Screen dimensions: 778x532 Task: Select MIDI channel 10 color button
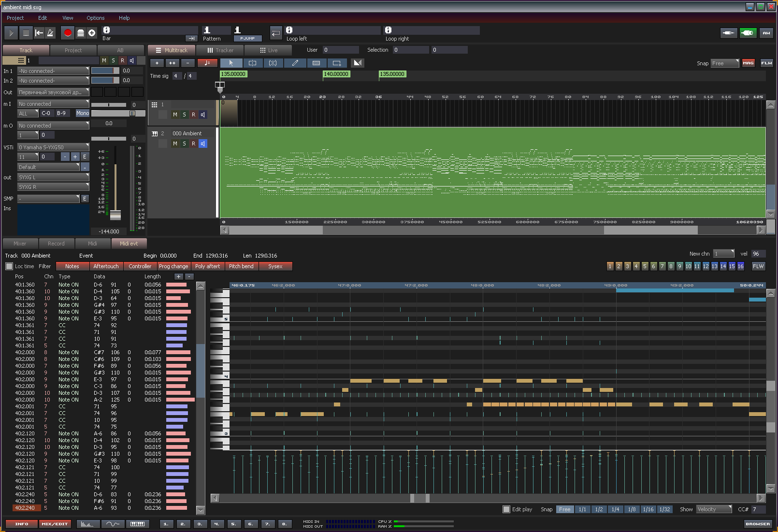pyautogui.click(x=688, y=266)
